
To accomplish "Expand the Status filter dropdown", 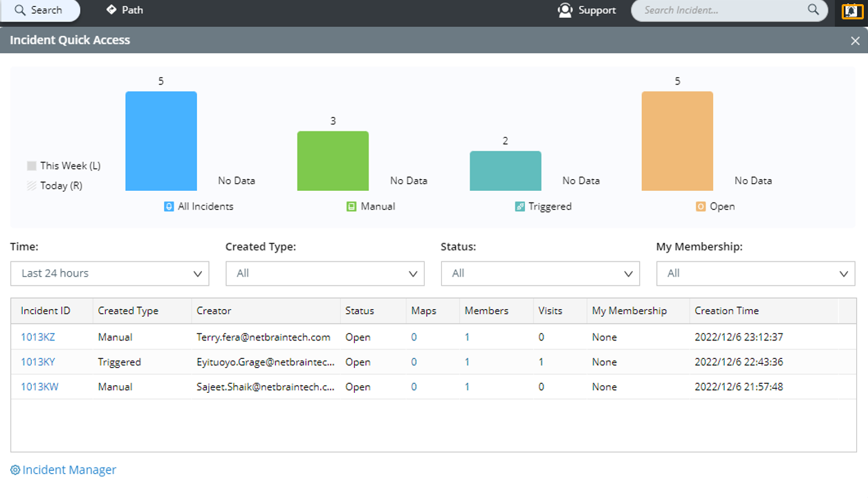I will click(540, 273).
